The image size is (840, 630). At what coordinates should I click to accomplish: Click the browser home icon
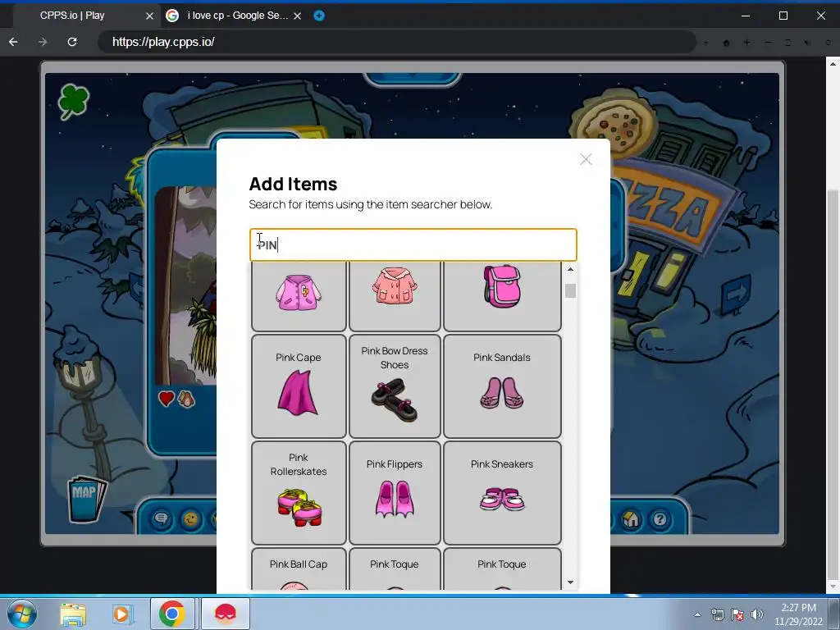coord(727,43)
